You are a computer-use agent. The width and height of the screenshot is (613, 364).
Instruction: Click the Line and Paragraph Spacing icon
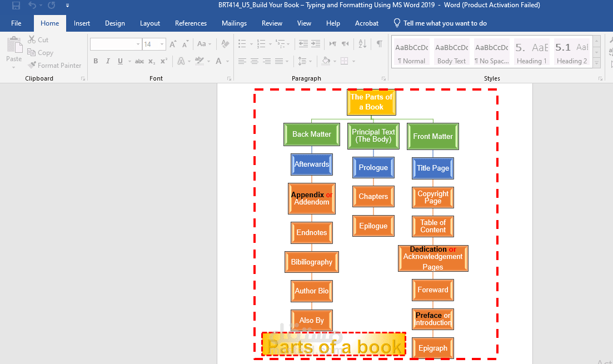(302, 61)
